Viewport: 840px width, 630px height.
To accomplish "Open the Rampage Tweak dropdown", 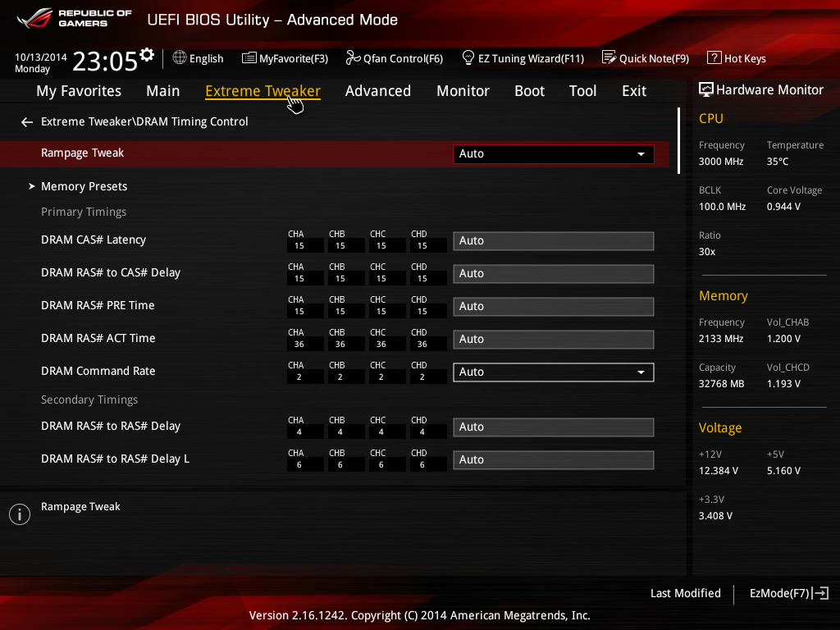I will pyautogui.click(x=554, y=153).
